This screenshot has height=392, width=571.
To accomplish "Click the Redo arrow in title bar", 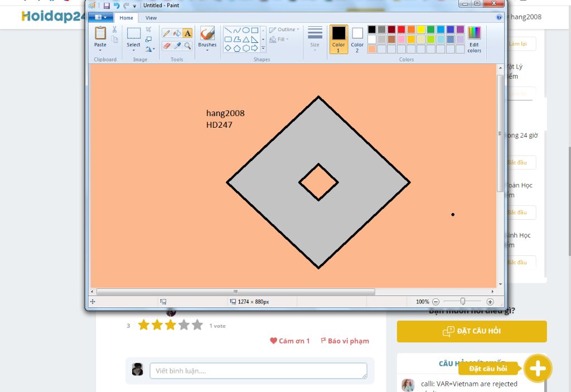I will pyautogui.click(x=126, y=6).
